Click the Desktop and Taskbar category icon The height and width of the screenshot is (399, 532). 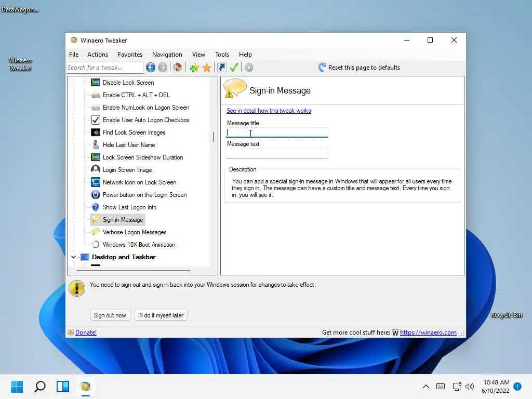pos(85,257)
